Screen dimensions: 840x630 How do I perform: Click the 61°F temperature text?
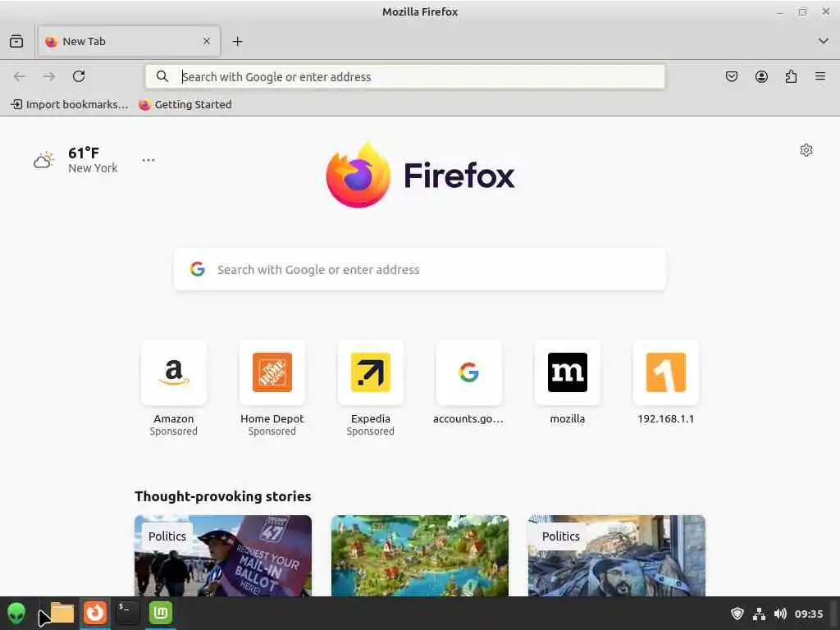84,153
